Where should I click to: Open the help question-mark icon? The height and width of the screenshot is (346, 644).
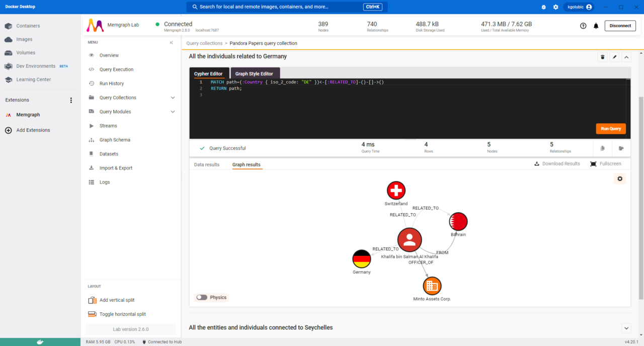583,25
